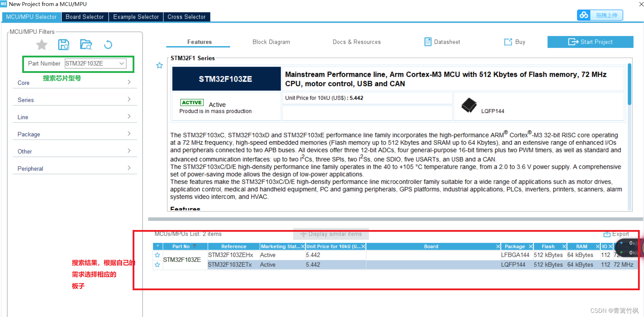Click the Export icon in MCU list
The width and height of the screenshot is (644, 317).
point(607,234)
